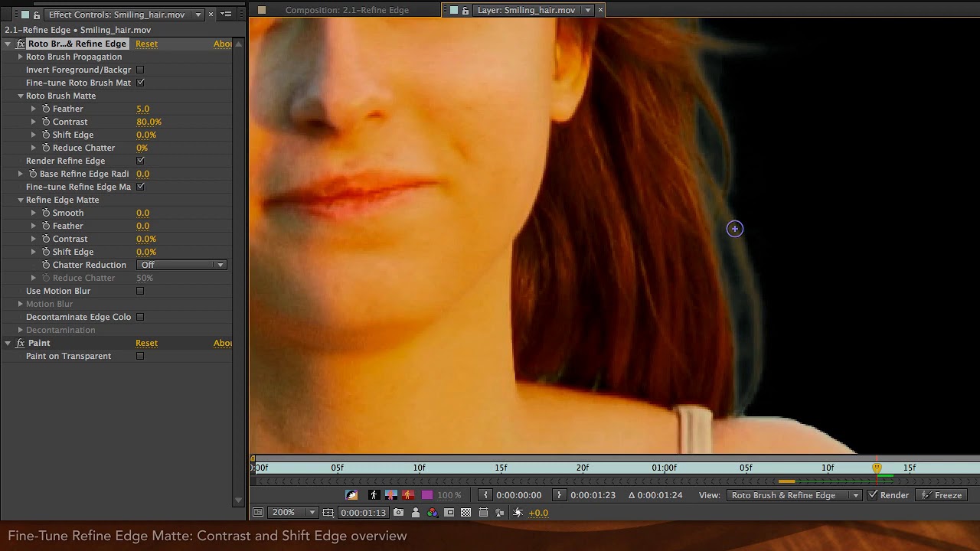Select Effect Controls: Smiling_hair.mov tab

[x=116, y=15]
